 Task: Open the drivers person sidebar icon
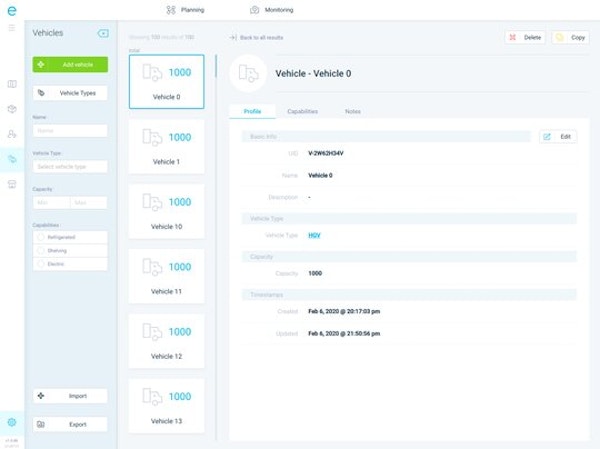pyautogui.click(x=12, y=134)
